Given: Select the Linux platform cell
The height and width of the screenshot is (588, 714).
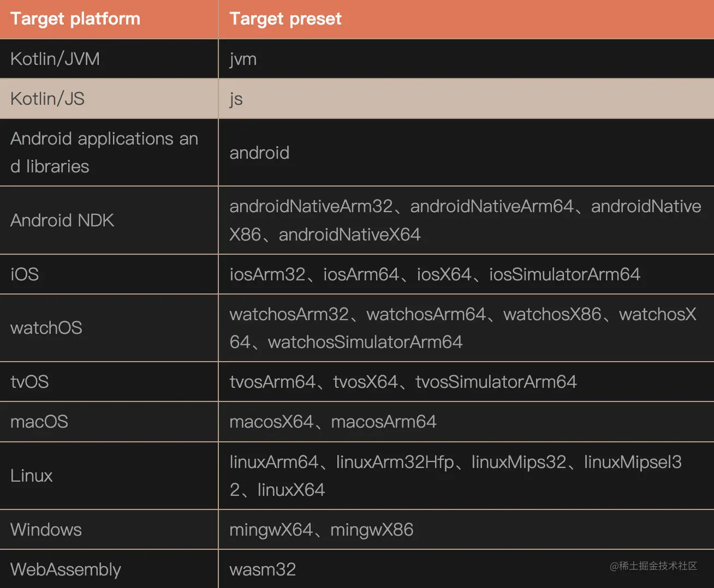Looking at the screenshot, I should (32, 476).
